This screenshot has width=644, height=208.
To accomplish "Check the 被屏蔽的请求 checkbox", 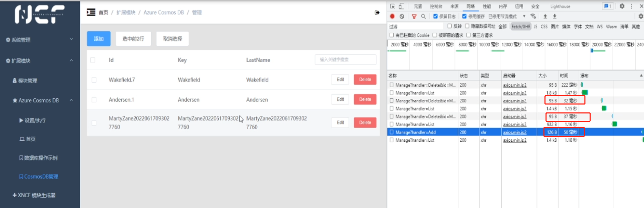I will pyautogui.click(x=435, y=35).
